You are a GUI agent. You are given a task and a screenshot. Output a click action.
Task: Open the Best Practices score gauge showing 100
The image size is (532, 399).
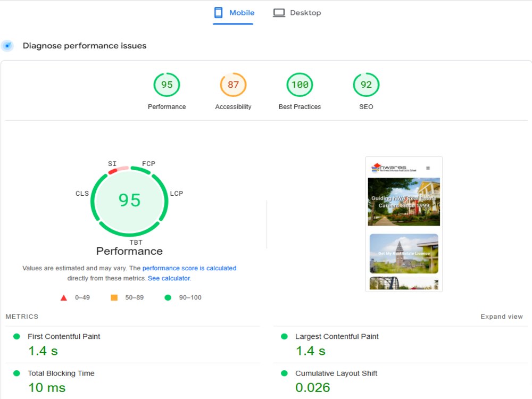[x=300, y=85]
